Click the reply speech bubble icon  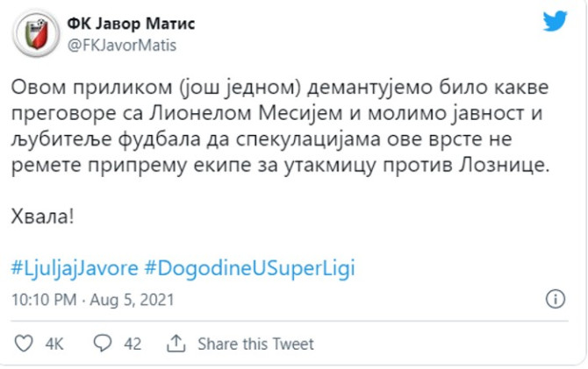[102, 344]
